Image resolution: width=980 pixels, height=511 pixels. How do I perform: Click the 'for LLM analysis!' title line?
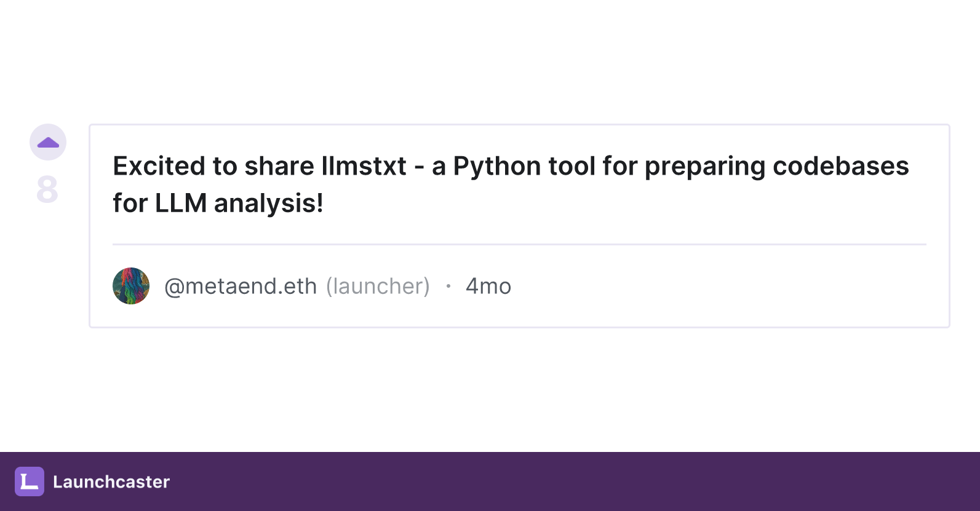(x=218, y=204)
